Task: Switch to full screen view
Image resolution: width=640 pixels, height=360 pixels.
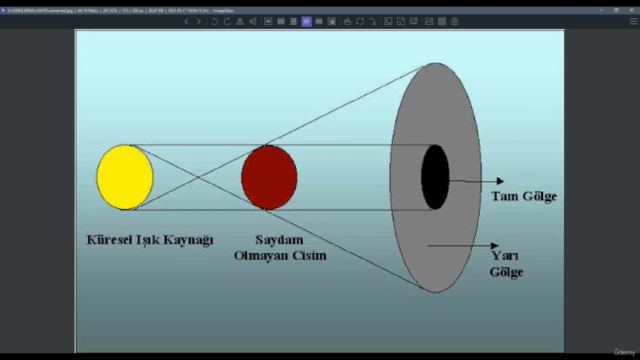Action: pos(401,22)
